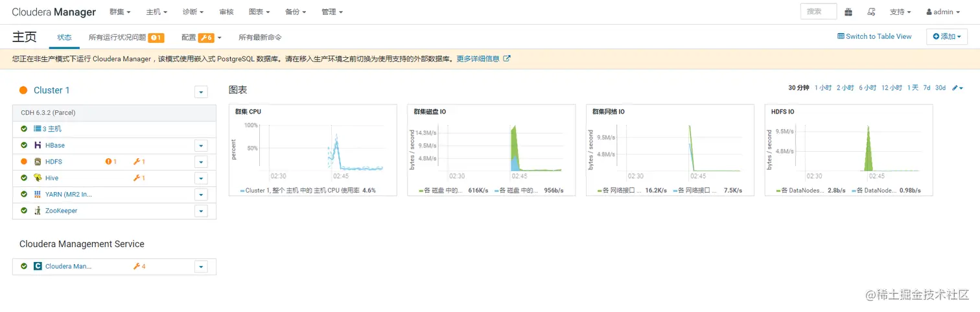Click Switch to Table View link
This screenshot has height=312, width=980.
click(874, 36)
